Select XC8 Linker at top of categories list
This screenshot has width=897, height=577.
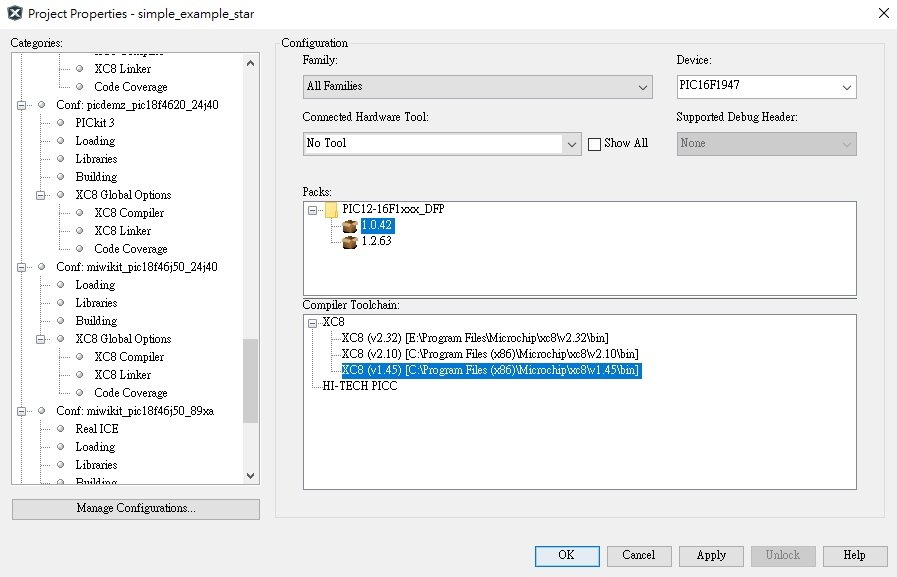[122, 69]
